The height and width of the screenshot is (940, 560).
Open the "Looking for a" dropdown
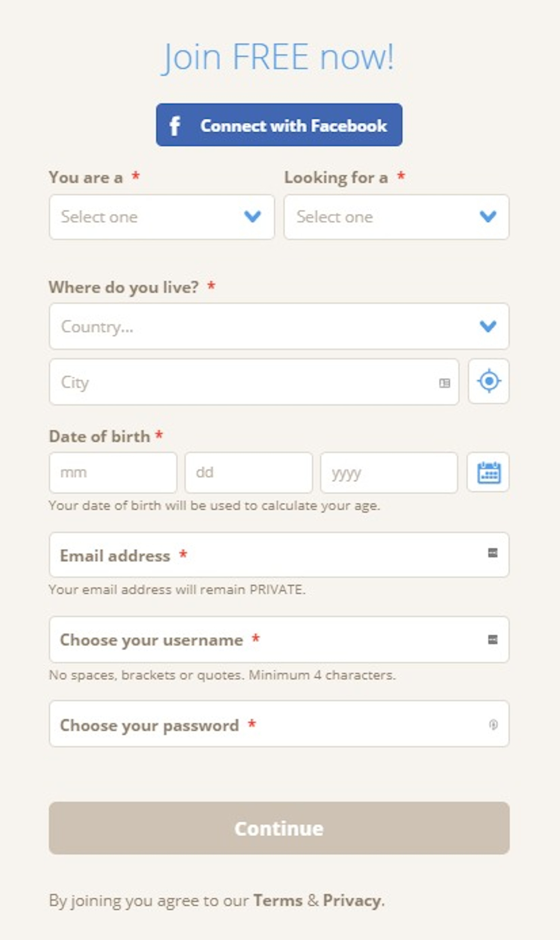(x=396, y=217)
